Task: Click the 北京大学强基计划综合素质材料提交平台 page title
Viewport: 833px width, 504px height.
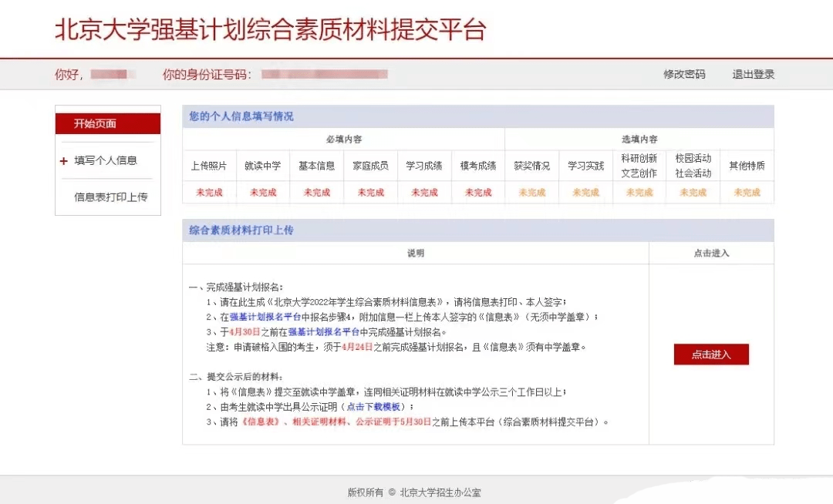Action: pos(270,29)
